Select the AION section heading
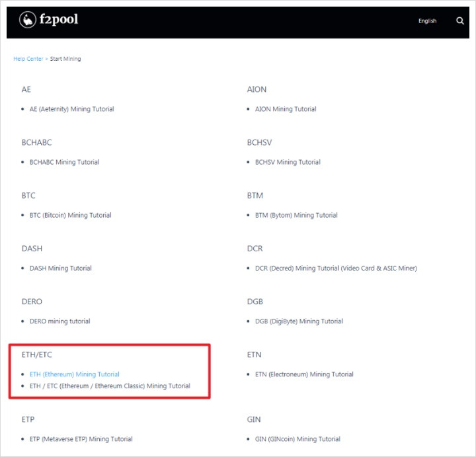The width and height of the screenshot is (476, 457). [257, 89]
